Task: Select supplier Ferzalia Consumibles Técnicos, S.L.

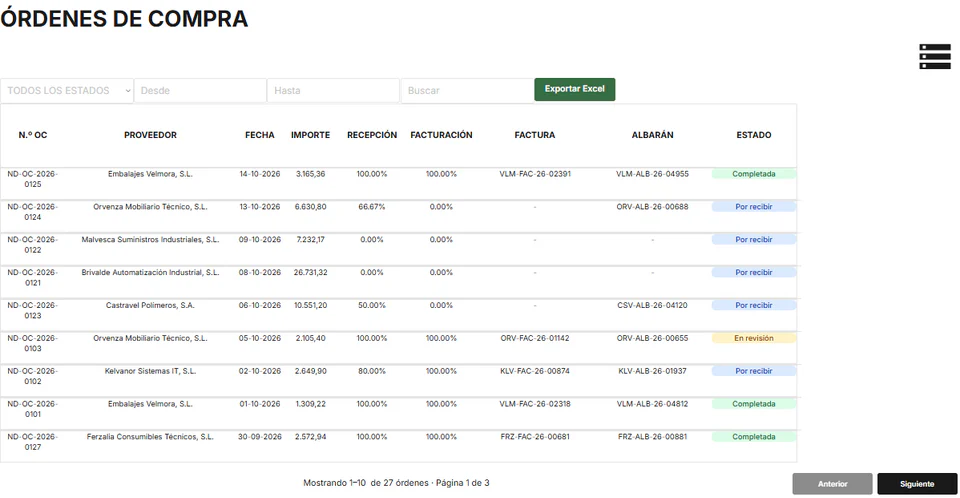Action: [151, 437]
